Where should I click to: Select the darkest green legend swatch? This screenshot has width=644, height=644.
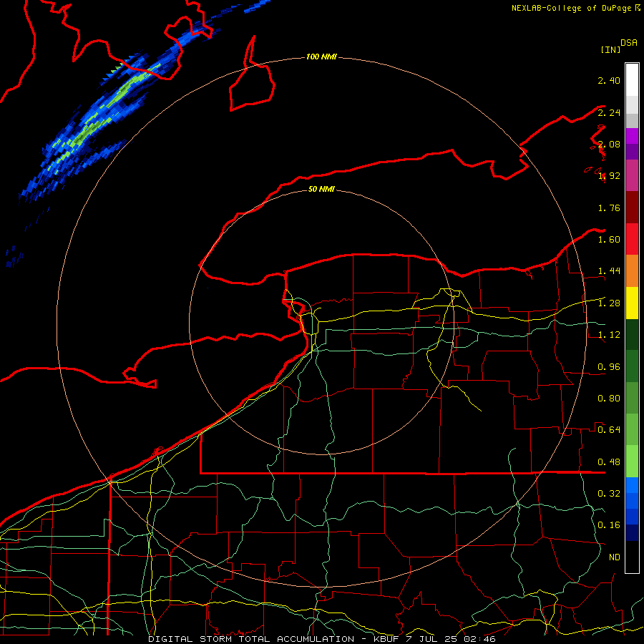click(632, 334)
